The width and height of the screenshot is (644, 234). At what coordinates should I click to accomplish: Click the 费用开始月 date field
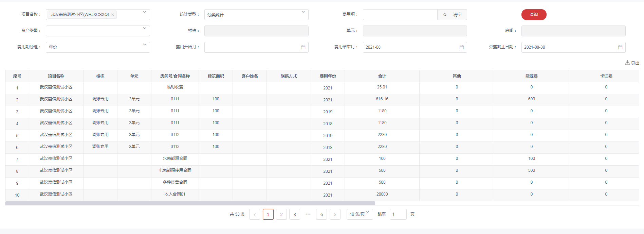tap(256, 47)
